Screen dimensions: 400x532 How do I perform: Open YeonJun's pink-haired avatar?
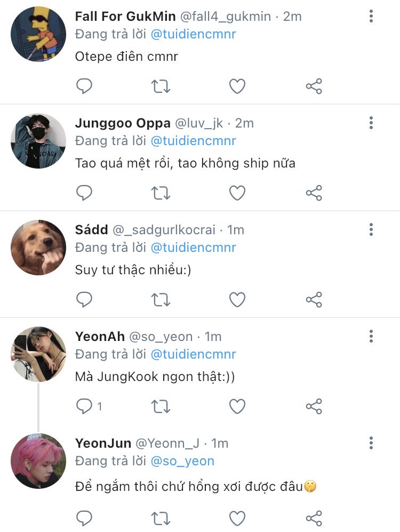pos(38,461)
